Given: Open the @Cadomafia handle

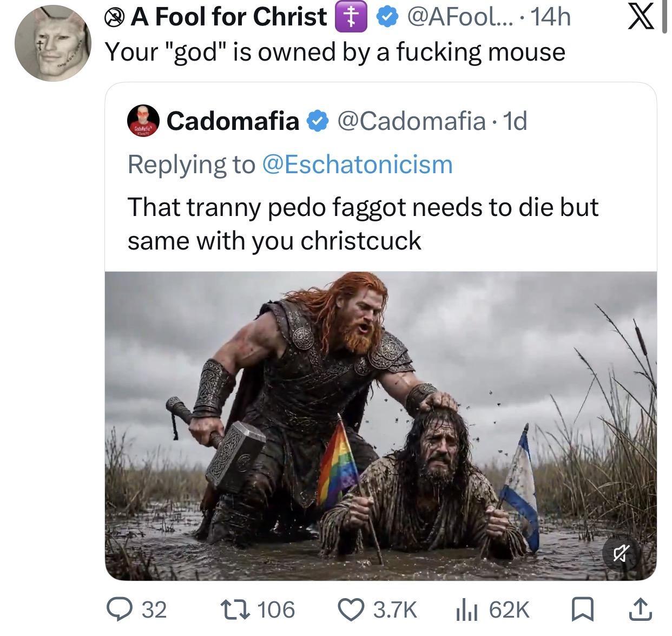Looking at the screenshot, I should 411,121.
